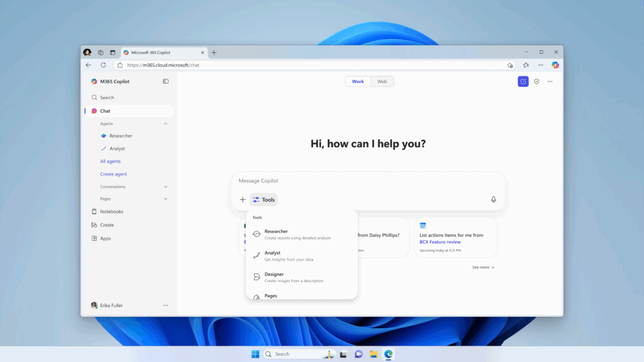Toggle the Tools button in message box
This screenshot has height=362, width=644.
264,200
